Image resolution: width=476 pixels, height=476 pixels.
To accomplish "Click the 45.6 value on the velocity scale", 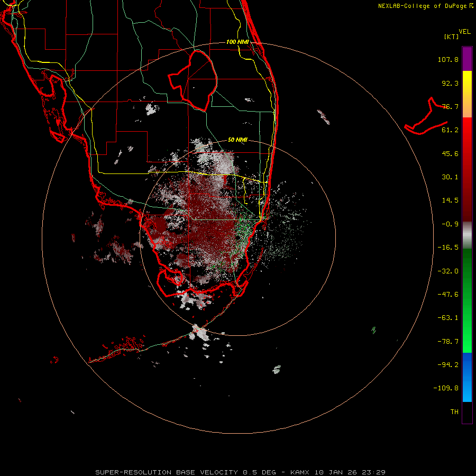I will (450, 153).
